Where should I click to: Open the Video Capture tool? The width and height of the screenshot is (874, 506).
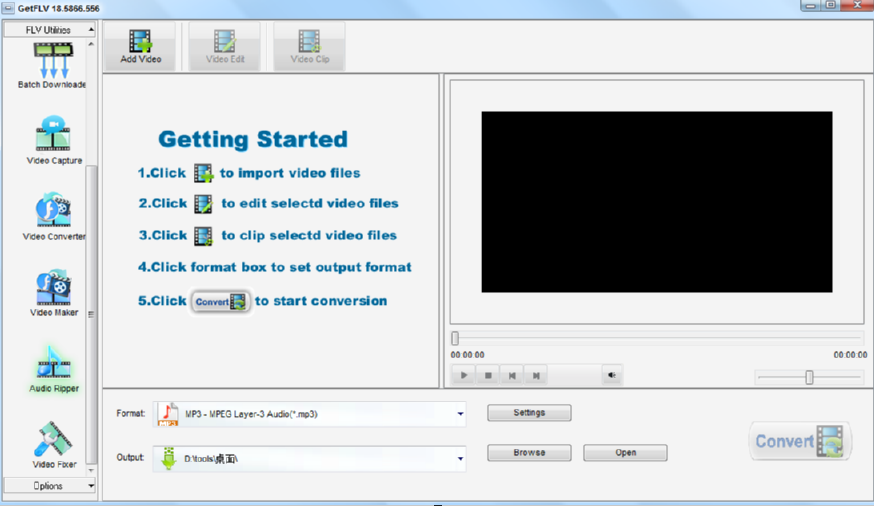click(54, 140)
